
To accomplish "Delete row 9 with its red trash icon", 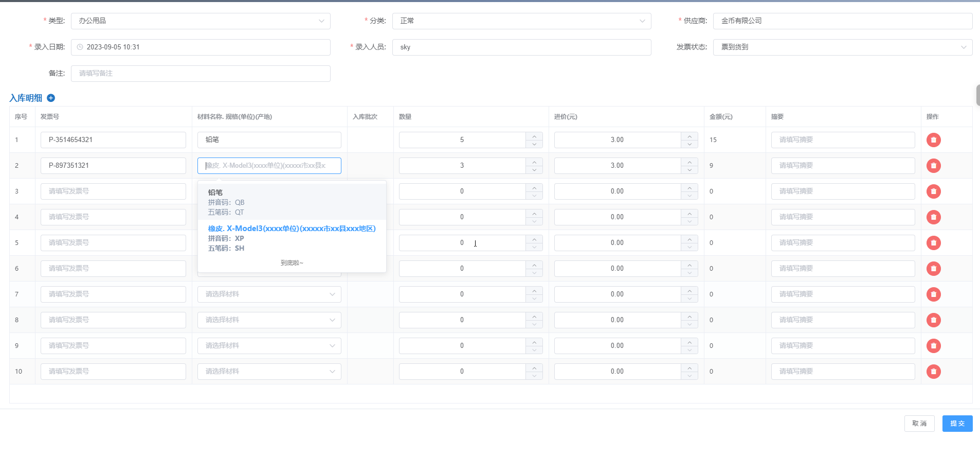I will 934,346.
